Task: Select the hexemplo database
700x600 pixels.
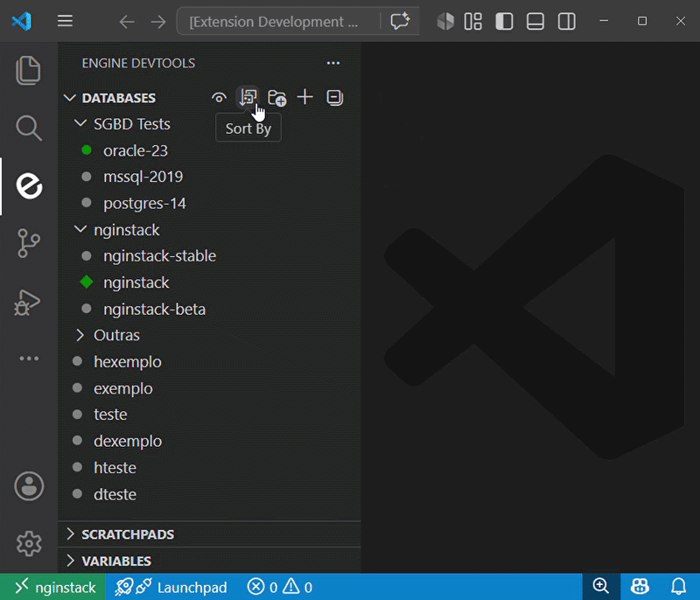Action: [209, 362]
